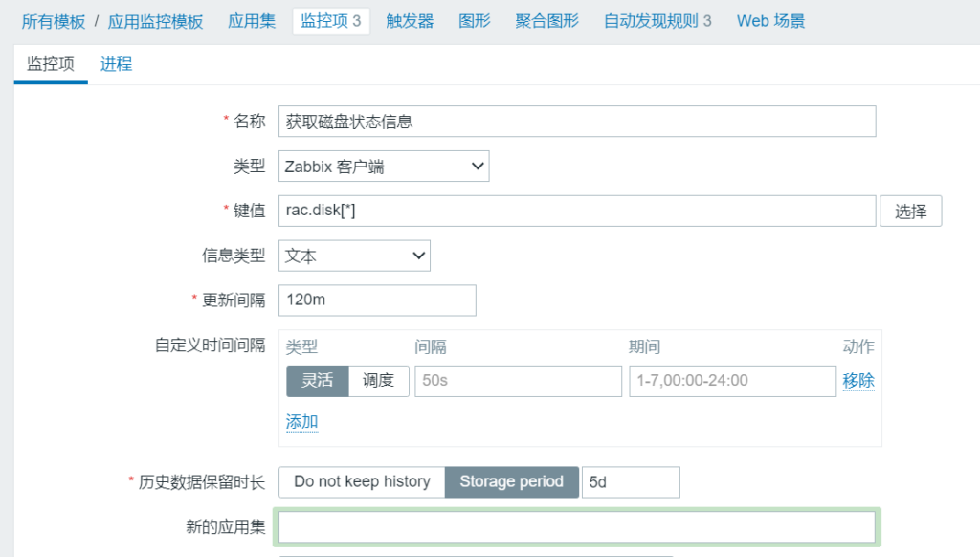Expand the 信息类型 dropdown
This screenshot has height=557, width=980.
354,256
